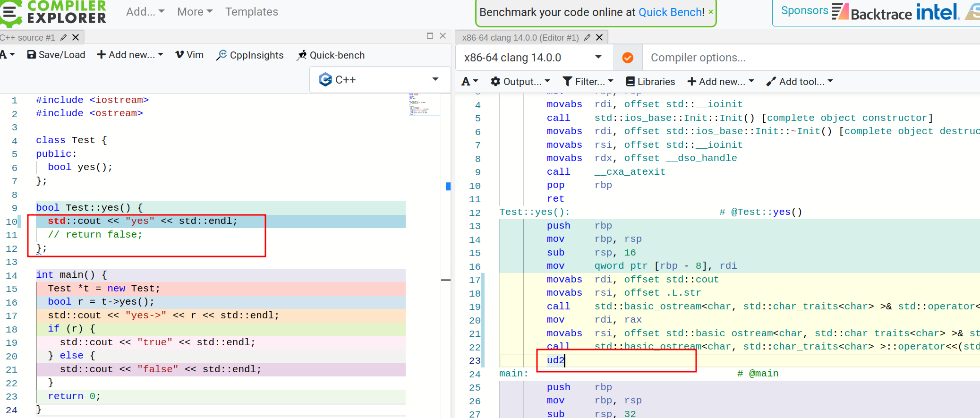Open the compiler version picker
The image size is (980, 418).
533,58
